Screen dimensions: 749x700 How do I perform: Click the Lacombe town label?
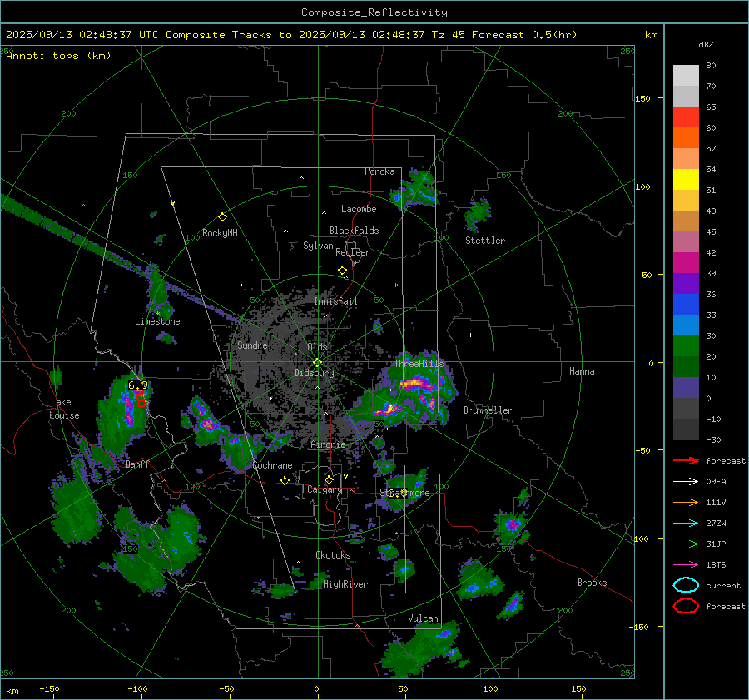coord(359,209)
